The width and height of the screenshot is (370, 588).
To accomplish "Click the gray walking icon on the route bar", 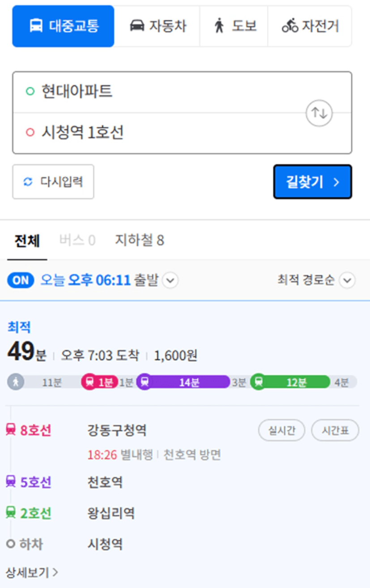I will click(16, 382).
